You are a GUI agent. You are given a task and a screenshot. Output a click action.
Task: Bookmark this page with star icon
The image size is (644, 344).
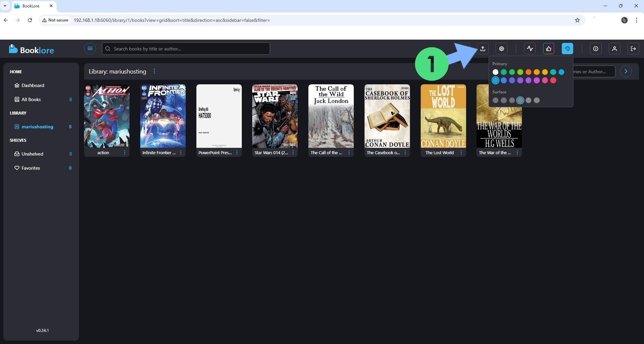577,20
